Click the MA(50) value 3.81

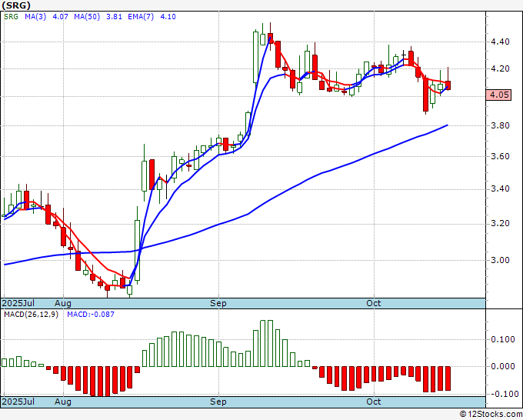coord(114,17)
